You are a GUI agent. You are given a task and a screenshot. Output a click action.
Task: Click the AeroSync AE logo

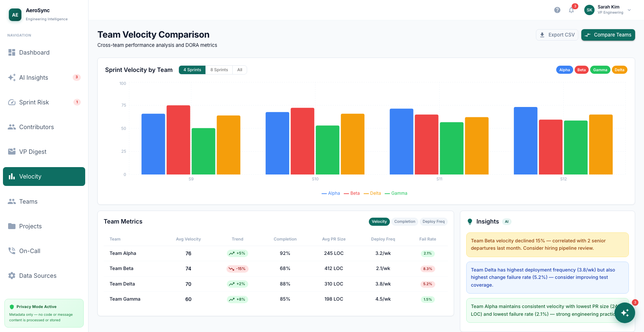click(x=15, y=15)
